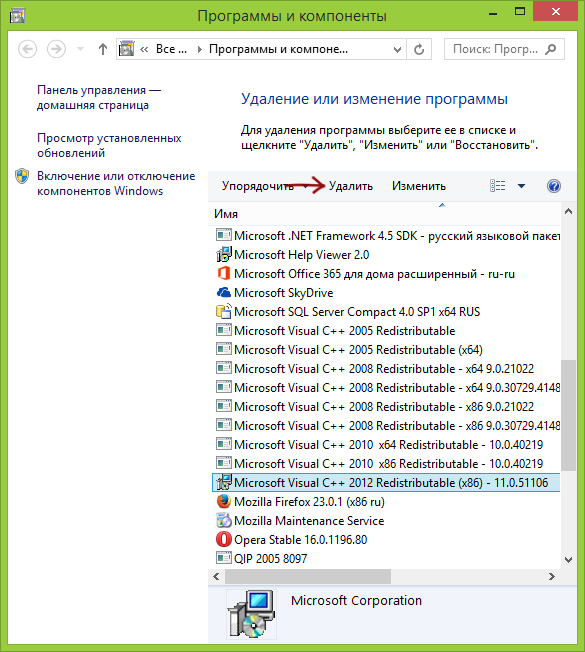Click the Удалить toolbar button

(351, 186)
